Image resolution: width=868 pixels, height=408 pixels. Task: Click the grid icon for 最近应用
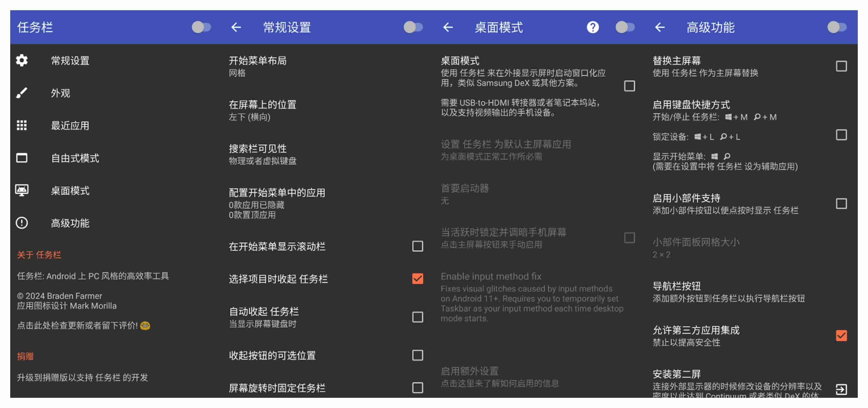pos(22,125)
